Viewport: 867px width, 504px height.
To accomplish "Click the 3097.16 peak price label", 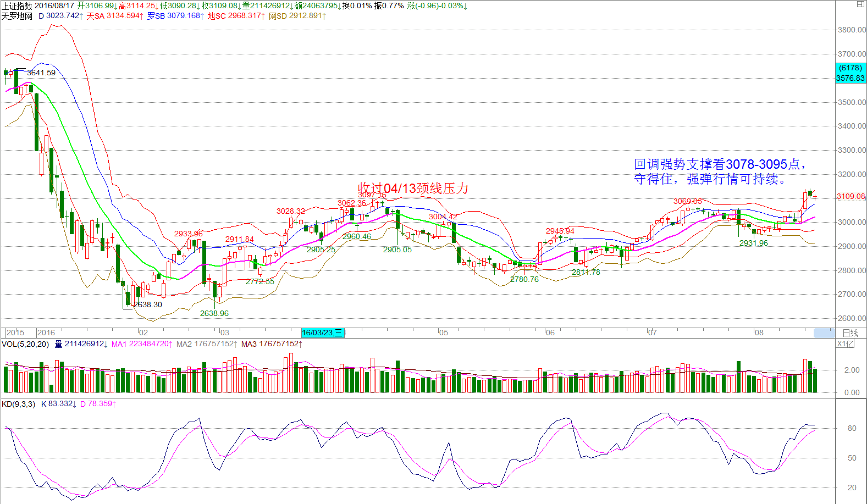I will 372,195.
